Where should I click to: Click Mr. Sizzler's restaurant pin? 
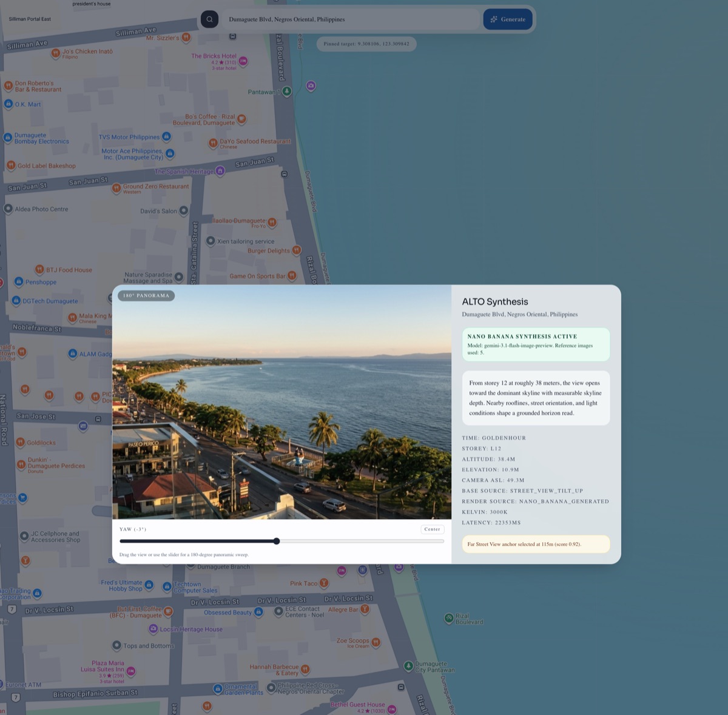click(x=186, y=38)
